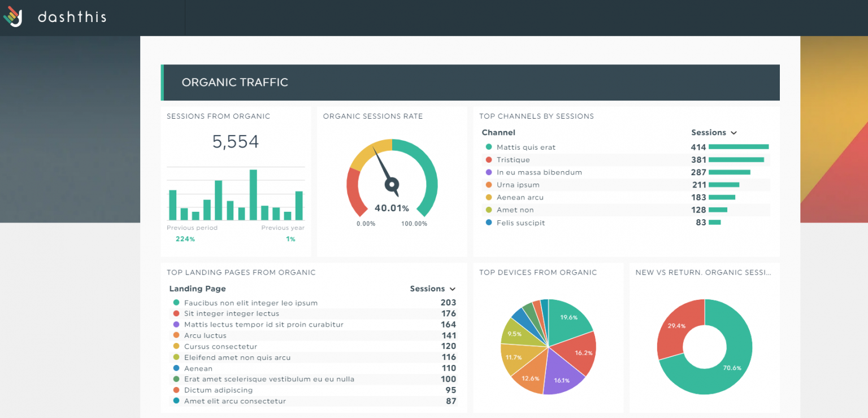Click the 1% previous year comparison

[291, 239]
